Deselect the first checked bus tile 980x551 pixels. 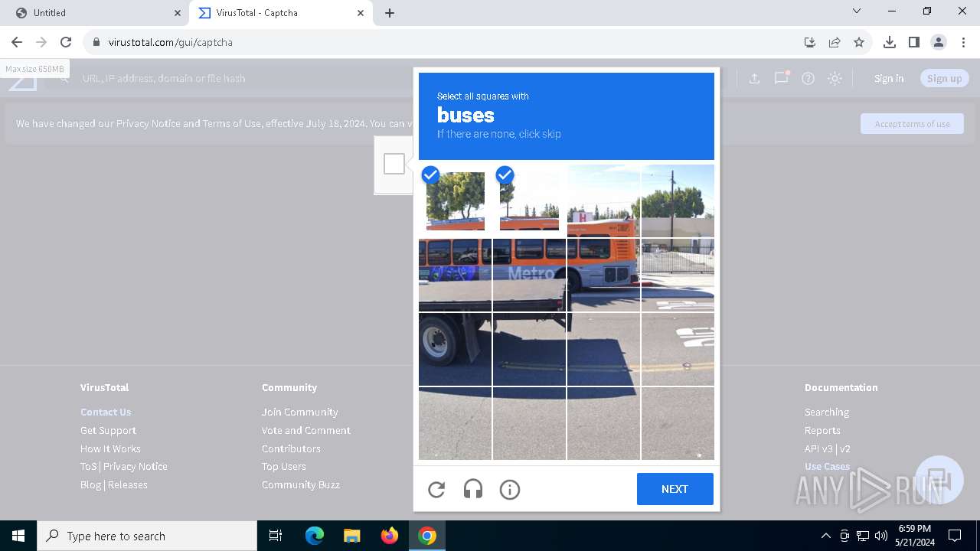[x=455, y=201]
